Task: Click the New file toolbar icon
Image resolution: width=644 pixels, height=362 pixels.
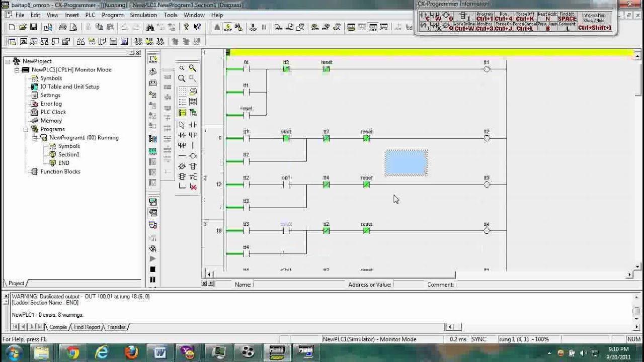Action: (x=12, y=27)
